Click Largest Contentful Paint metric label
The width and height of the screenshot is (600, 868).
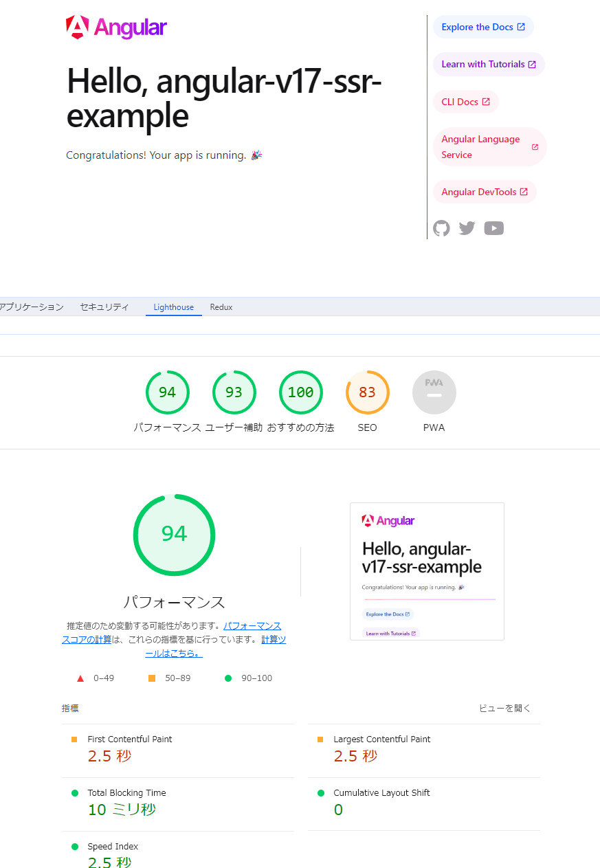(382, 739)
